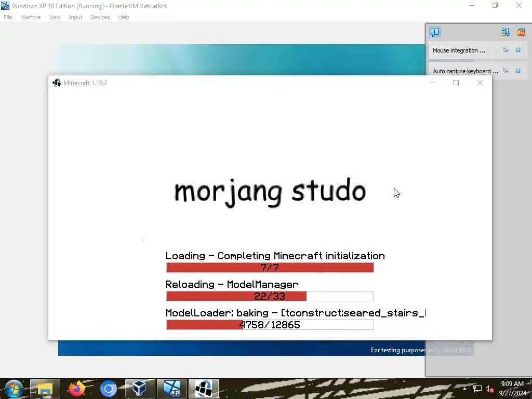Screen dimensions: 532x399
Task: Minimize the VirtualBox window
Action: click(x=472, y=5)
